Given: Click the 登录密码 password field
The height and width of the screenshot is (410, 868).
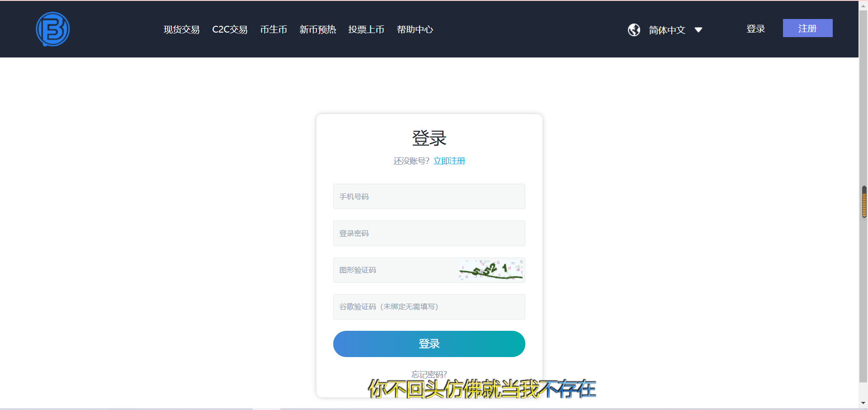Looking at the screenshot, I should click(x=429, y=234).
